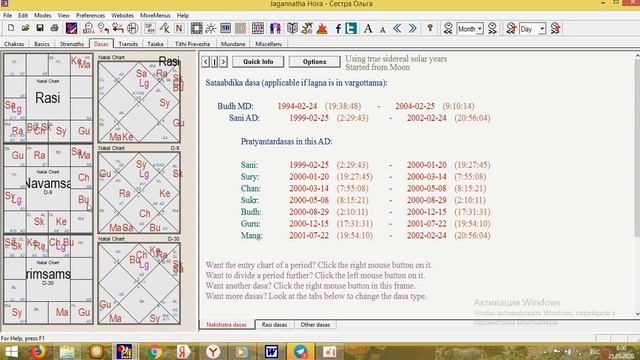The height and width of the screenshot is (360, 640).
Task: Click the Quick Info button
Action: click(x=258, y=62)
